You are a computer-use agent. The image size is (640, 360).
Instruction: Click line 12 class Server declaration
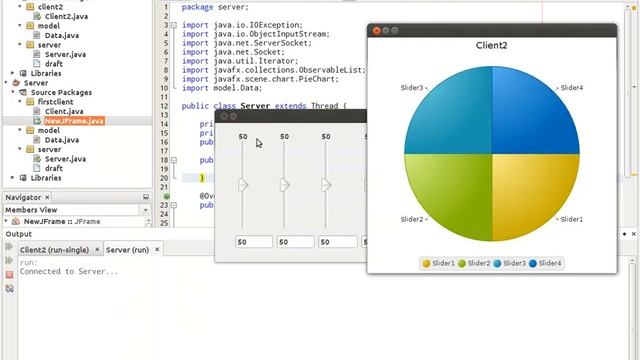[x=264, y=106]
